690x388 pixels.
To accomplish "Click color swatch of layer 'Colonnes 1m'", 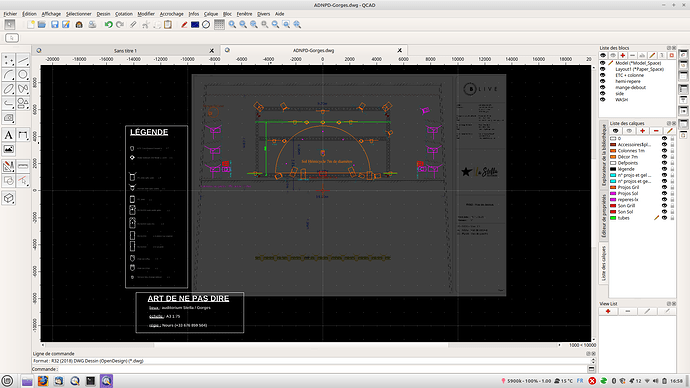I will 613,150.
